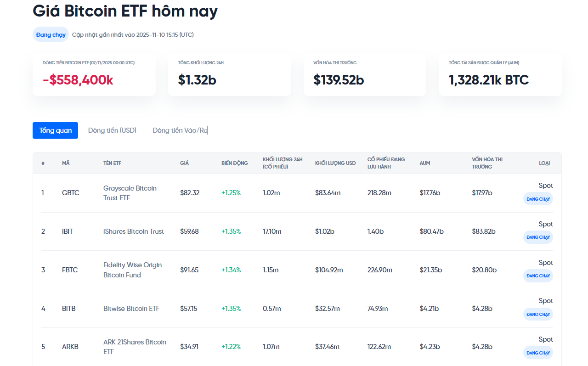This screenshot has height=366, width=588.
Task: Click the KHỐI LƯỢNG USD column header
Action: (x=335, y=163)
